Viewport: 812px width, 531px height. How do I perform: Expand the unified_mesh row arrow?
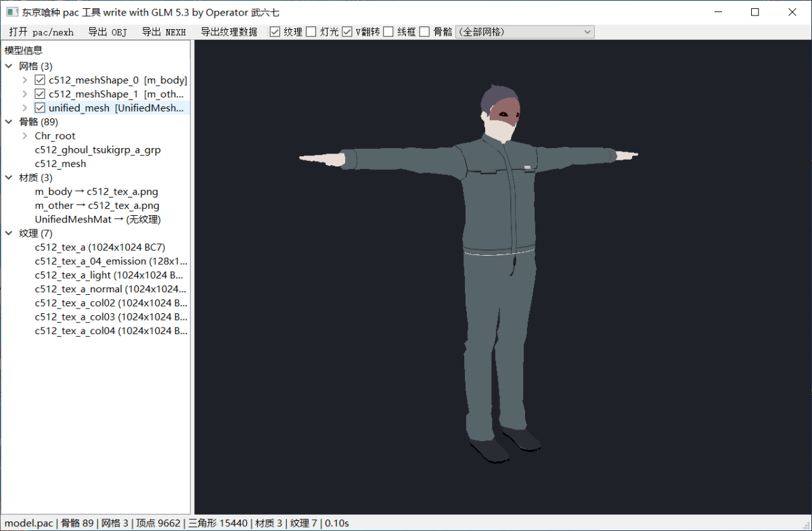[25, 108]
